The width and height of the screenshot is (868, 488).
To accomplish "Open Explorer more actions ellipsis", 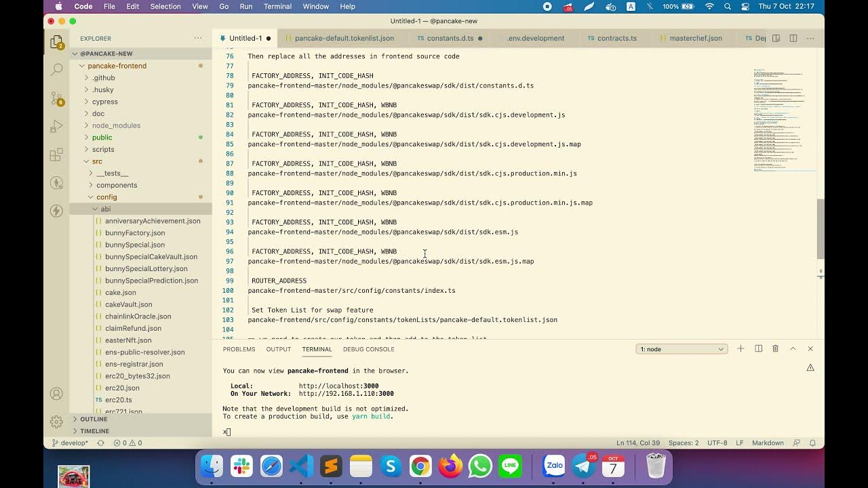I will [198, 38].
